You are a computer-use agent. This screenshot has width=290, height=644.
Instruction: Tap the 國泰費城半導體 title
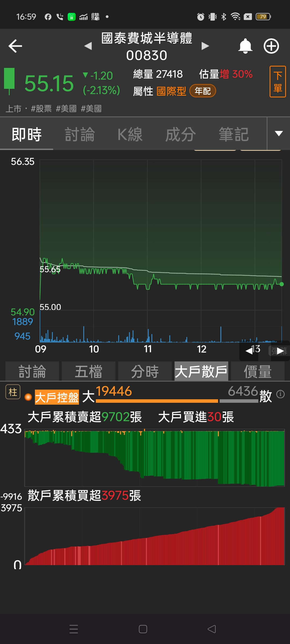point(147,38)
